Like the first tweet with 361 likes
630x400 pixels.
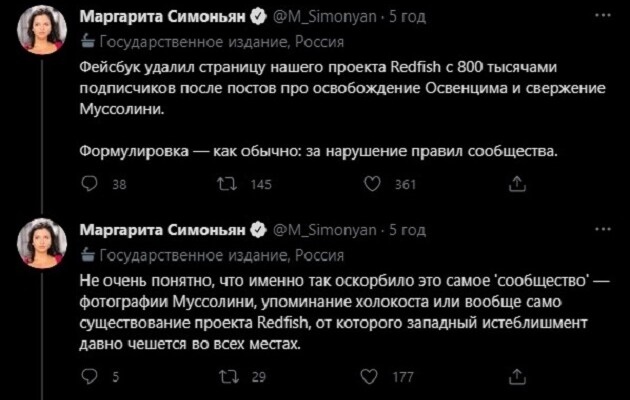[x=372, y=183]
